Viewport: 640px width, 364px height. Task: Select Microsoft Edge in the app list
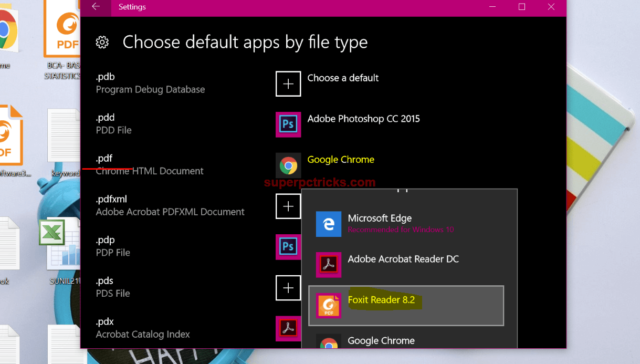coord(406,224)
